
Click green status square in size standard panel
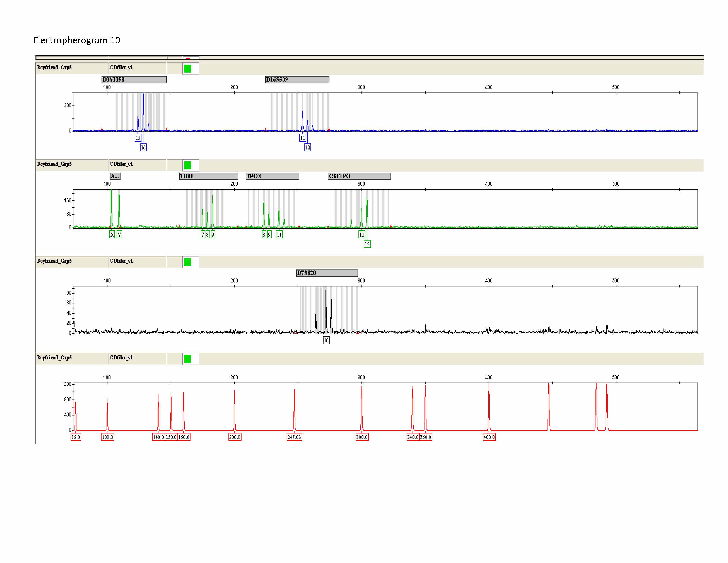187,359
